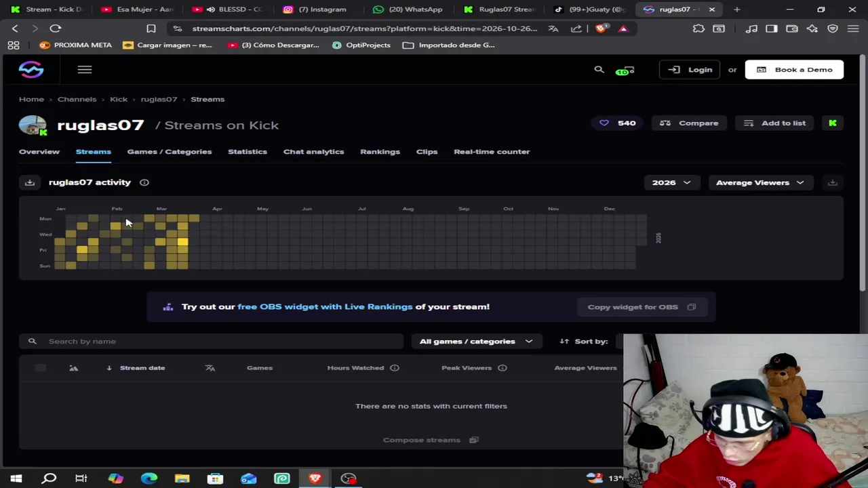868x488 pixels.
Task: Click the search magnifier icon in the header
Action: click(599, 69)
